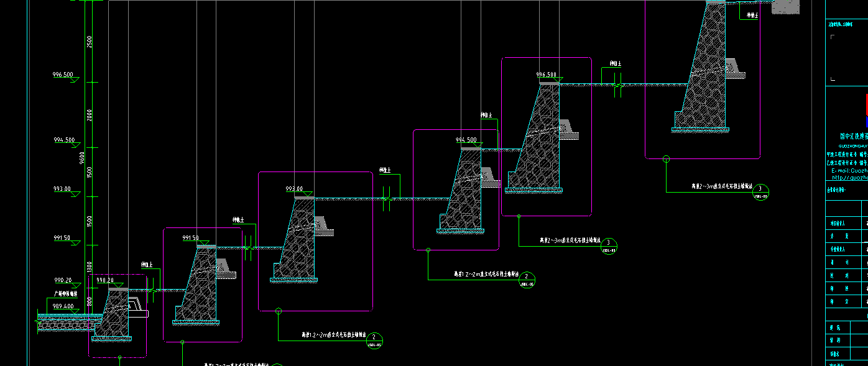Select the 991.50 label beside the green dimension line
The image size is (868, 366).
(63, 238)
